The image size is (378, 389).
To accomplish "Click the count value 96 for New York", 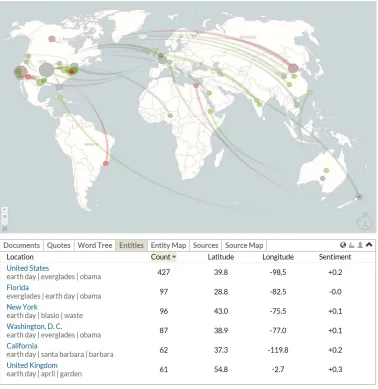I will tap(163, 311).
